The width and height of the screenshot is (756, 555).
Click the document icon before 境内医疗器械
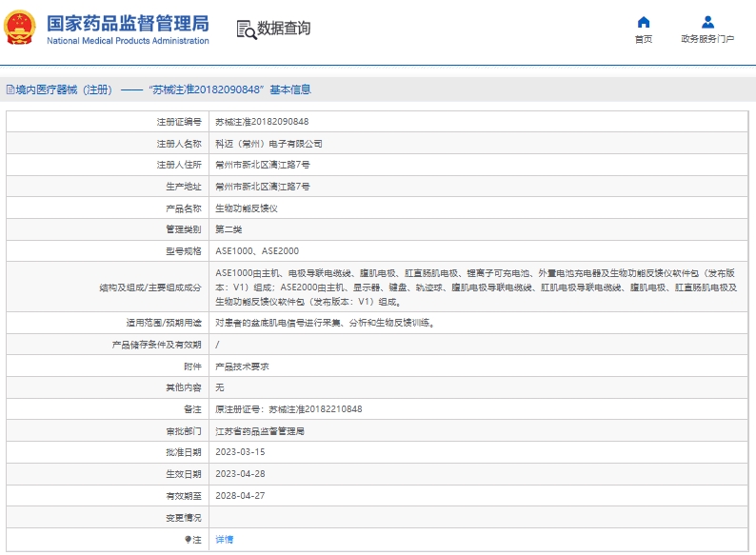coord(10,89)
